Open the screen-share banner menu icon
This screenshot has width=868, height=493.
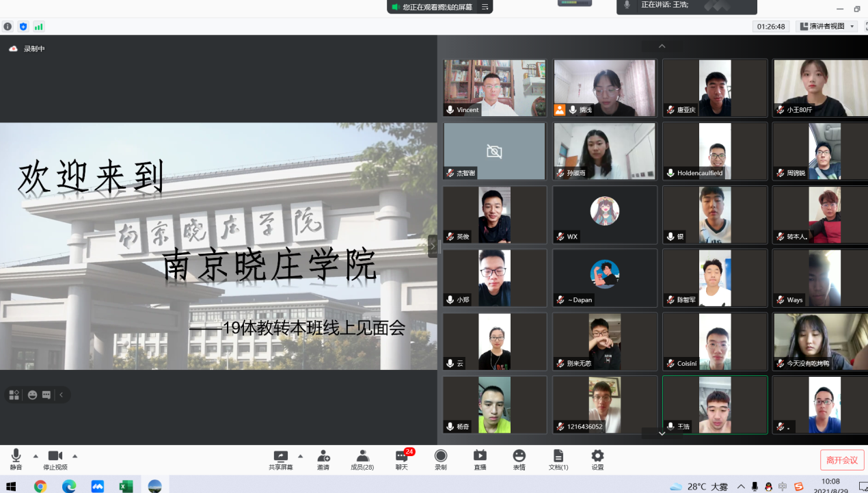485,7
